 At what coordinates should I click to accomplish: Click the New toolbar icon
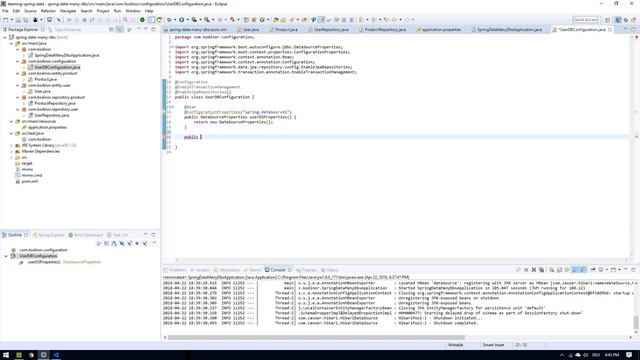coord(6,20)
